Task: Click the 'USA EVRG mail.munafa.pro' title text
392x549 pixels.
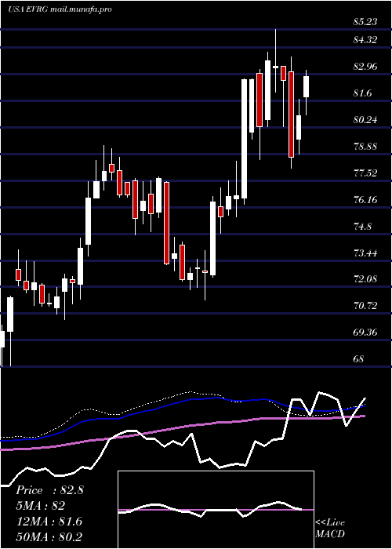Action: (x=60, y=9)
